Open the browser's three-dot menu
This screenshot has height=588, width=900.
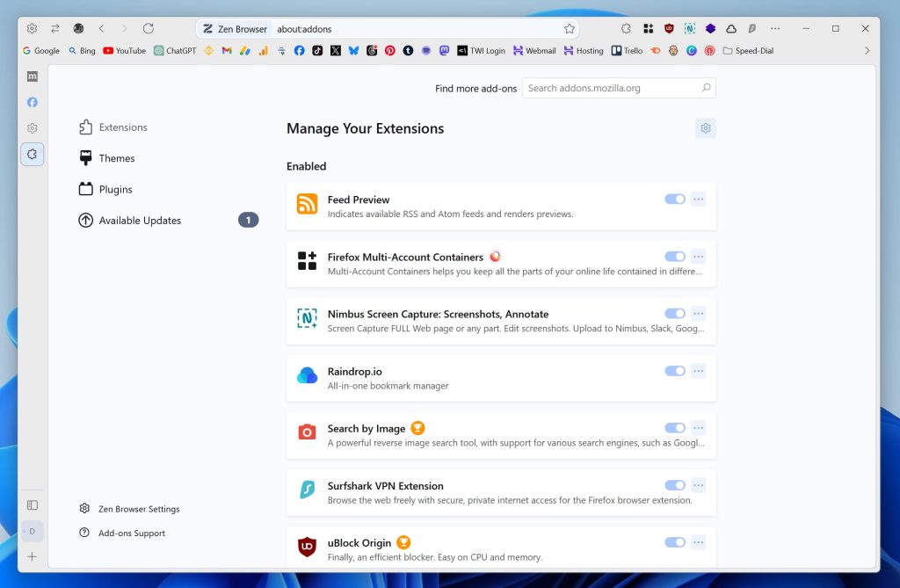point(775,28)
